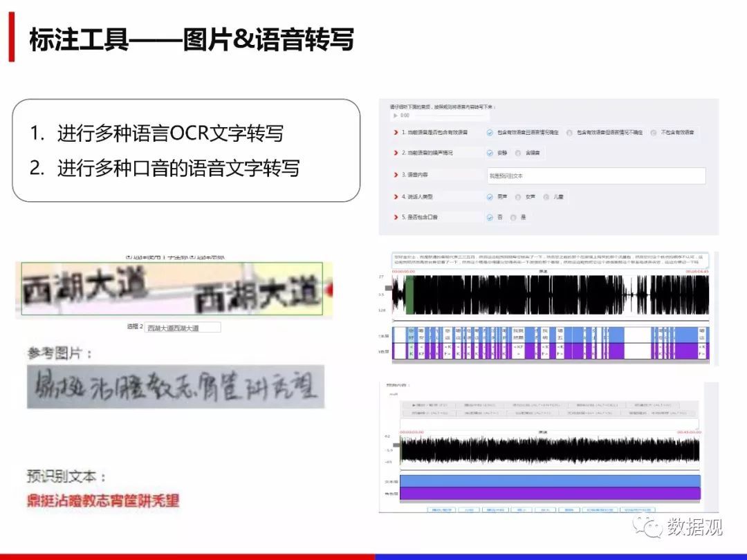
Task: Click the gray amplitude handle of segmented waveform
Action: [x=389, y=288]
